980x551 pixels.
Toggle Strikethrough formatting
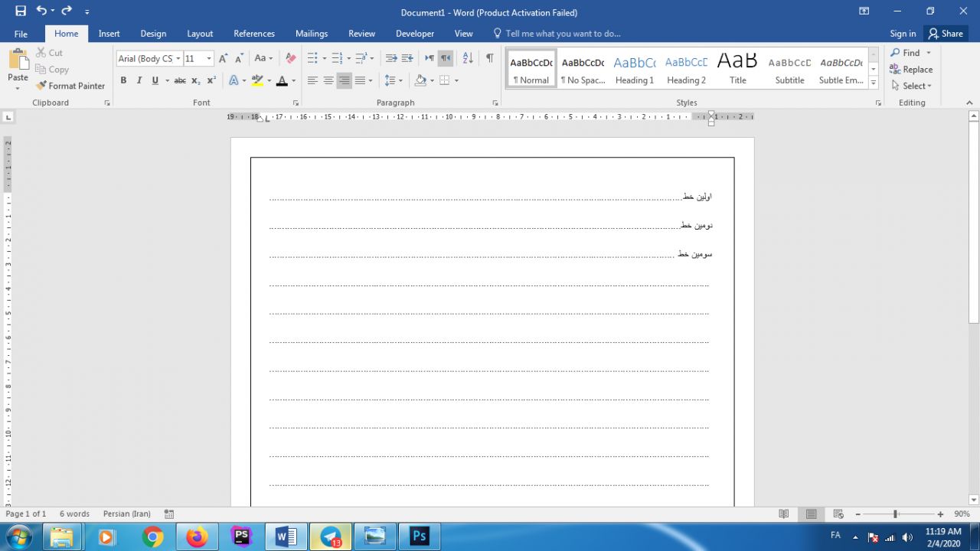click(x=180, y=80)
